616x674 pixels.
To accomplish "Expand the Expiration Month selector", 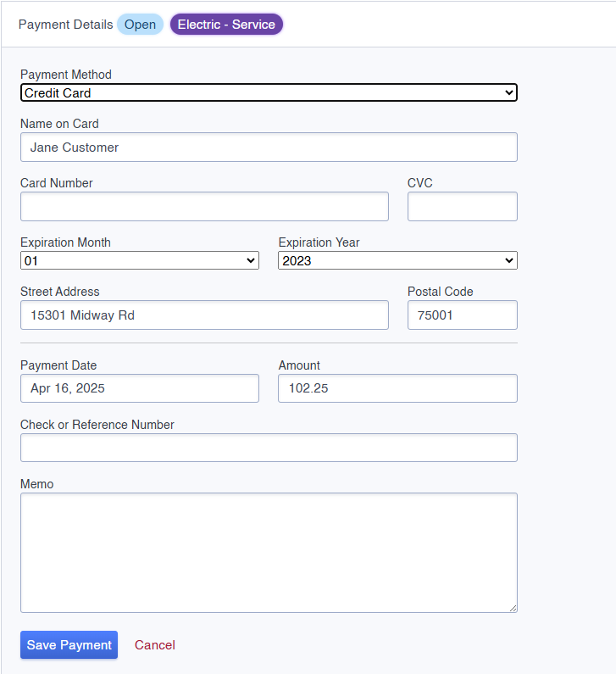I will click(140, 260).
